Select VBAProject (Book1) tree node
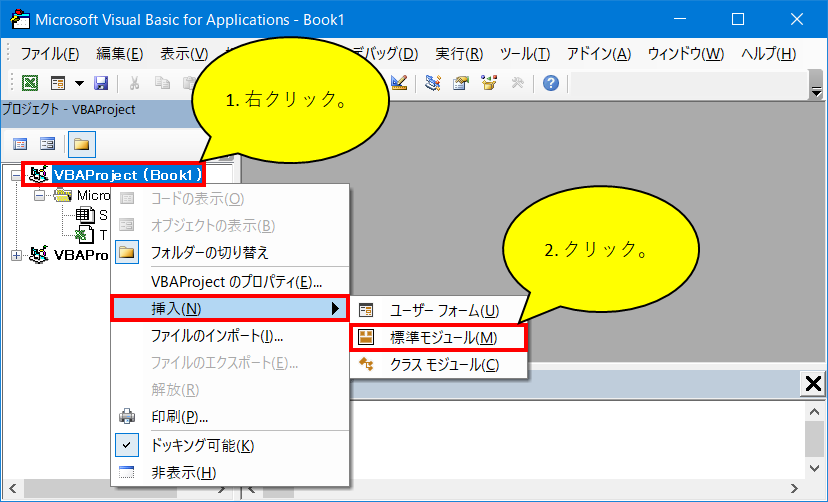This screenshot has width=828, height=502. [127, 175]
